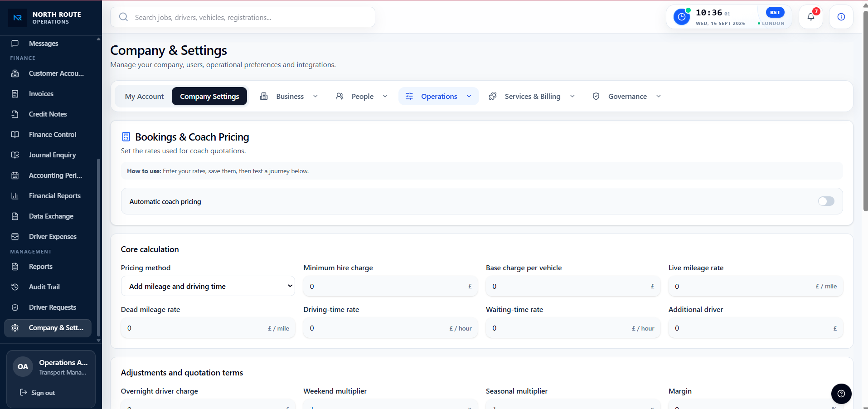Viewport: 868px width, 409px height.
Task: Expand the Business settings menu
Action: pos(289,96)
